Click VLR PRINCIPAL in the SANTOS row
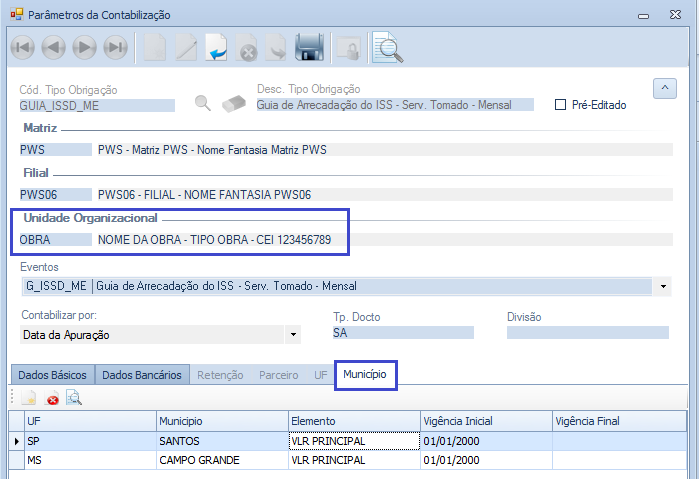This screenshot has width=699, height=479. pyautogui.click(x=354, y=441)
